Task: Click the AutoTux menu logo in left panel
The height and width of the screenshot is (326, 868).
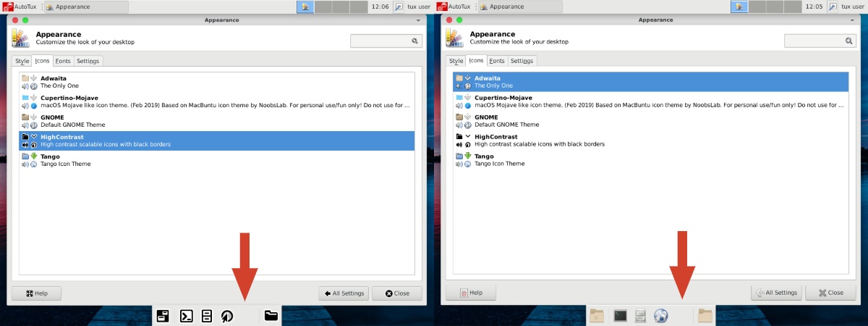Action: (8, 6)
